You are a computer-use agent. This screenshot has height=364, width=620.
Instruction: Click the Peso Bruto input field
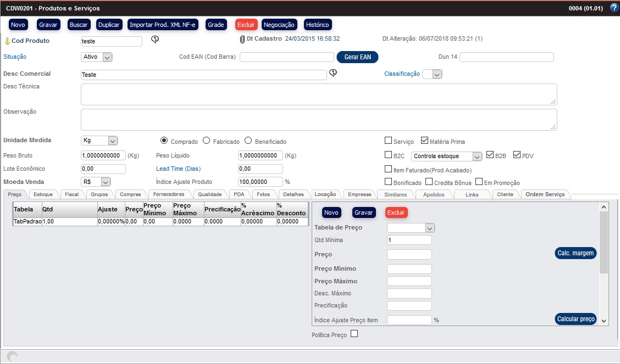(103, 155)
